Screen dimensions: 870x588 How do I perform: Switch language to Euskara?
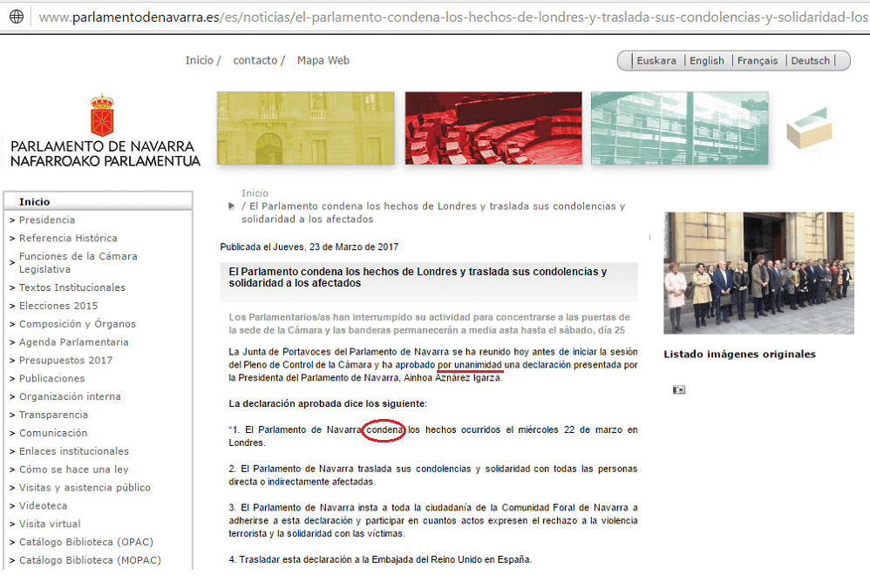click(656, 61)
